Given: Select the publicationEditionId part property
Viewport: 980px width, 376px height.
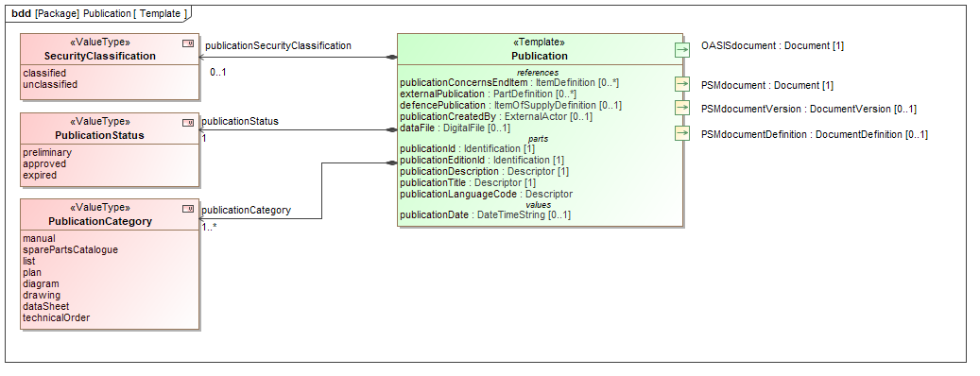Looking at the screenshot, I should click(x=482, y=160).
